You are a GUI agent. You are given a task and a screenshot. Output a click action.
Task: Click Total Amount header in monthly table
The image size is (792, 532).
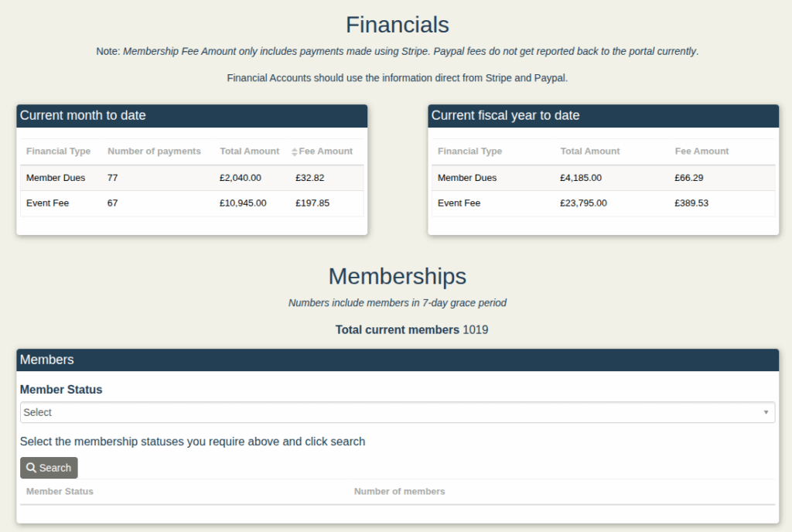[x=249, y=152]
